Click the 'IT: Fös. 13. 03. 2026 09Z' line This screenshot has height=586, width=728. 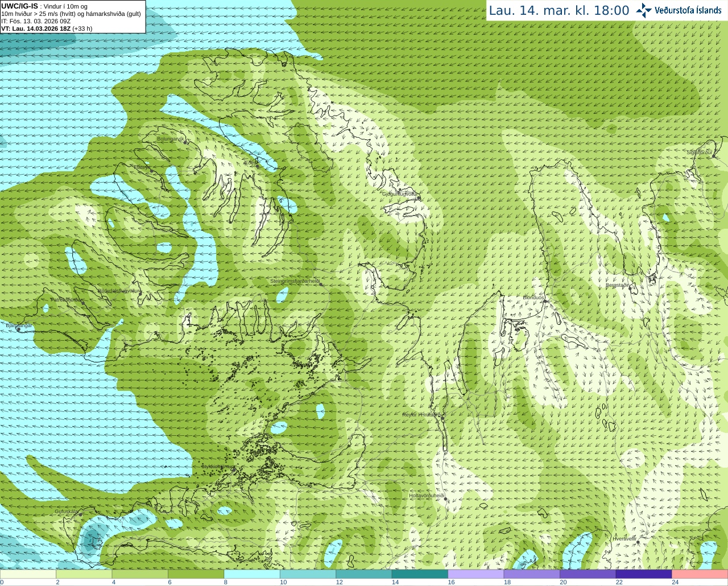[36, 21]
